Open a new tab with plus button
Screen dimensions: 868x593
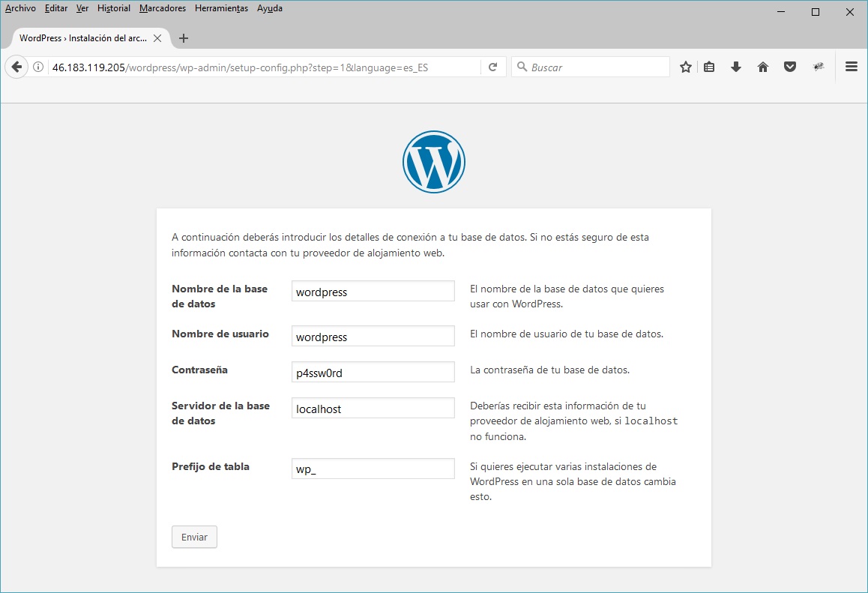pos(184,38)
